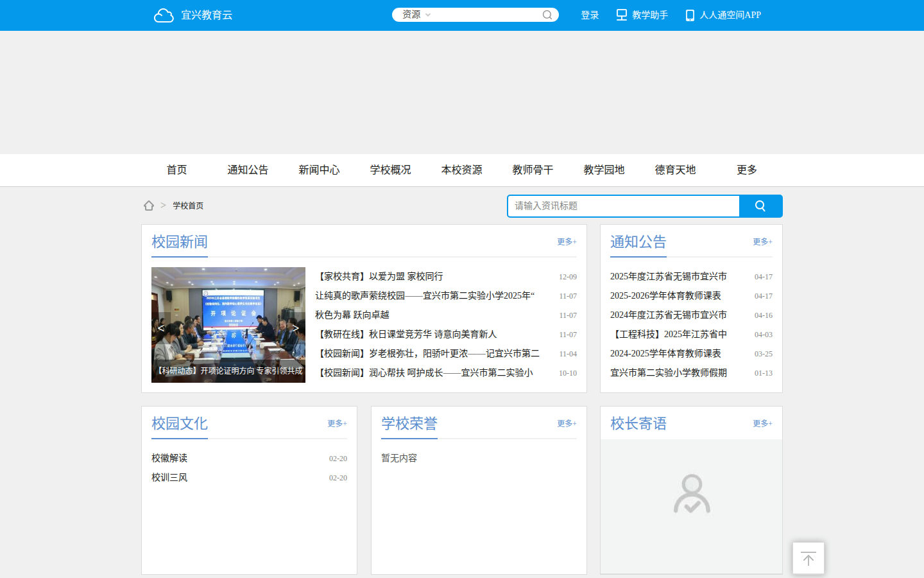Open 新闻中心 navigation item

[319, 170]
